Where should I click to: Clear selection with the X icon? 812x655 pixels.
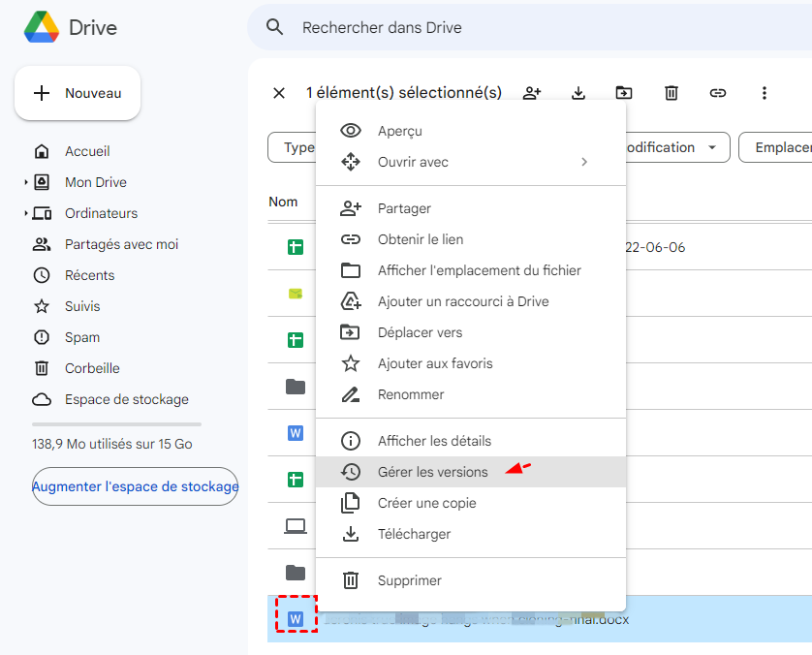coord(279,93)
